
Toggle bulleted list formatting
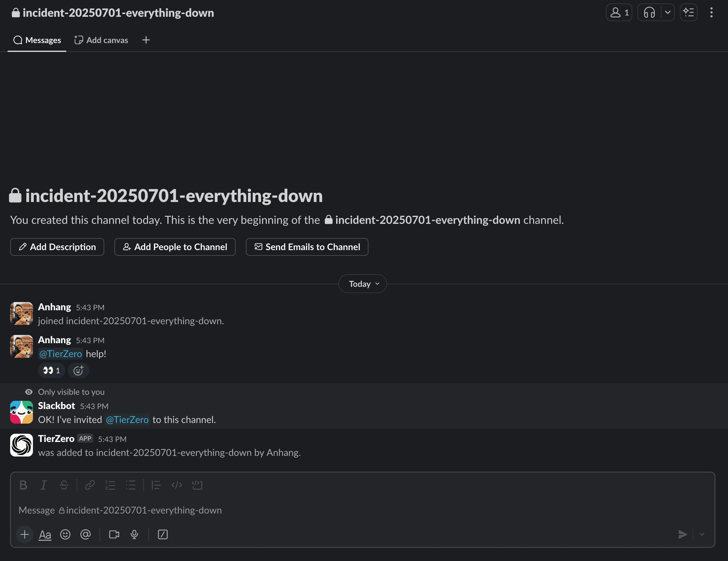(131, 485)
